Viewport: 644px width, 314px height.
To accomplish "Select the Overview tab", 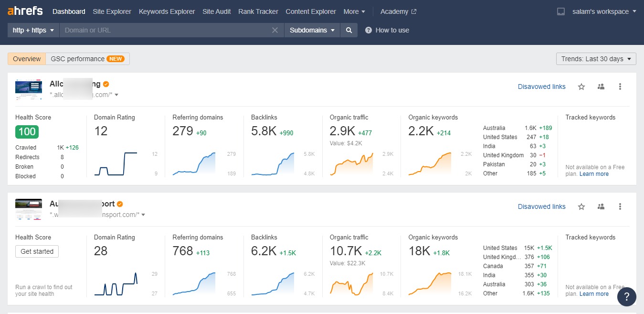I will (x=27, y=59).
